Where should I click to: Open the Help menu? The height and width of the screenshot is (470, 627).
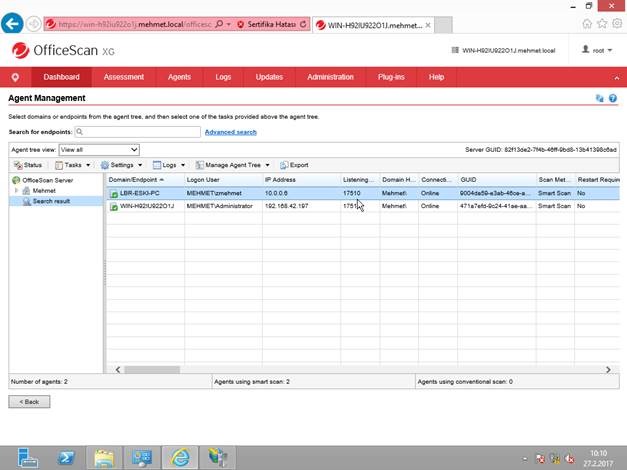(x=436, y=77)
